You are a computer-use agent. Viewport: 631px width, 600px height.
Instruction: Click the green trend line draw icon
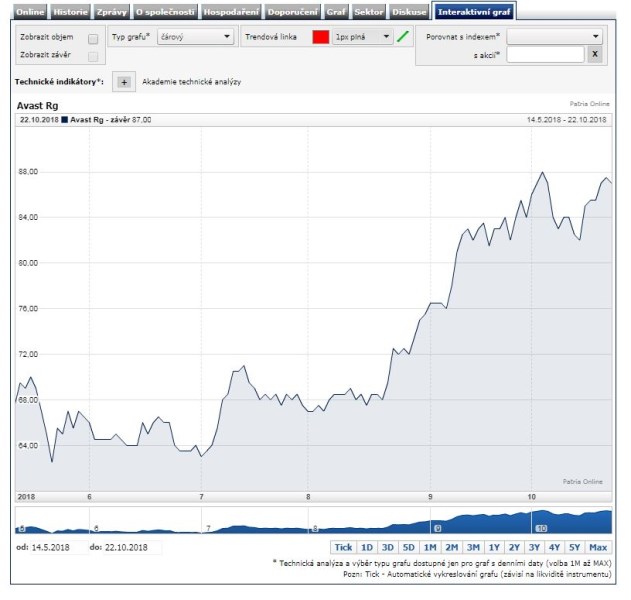[x=403, y=37]
